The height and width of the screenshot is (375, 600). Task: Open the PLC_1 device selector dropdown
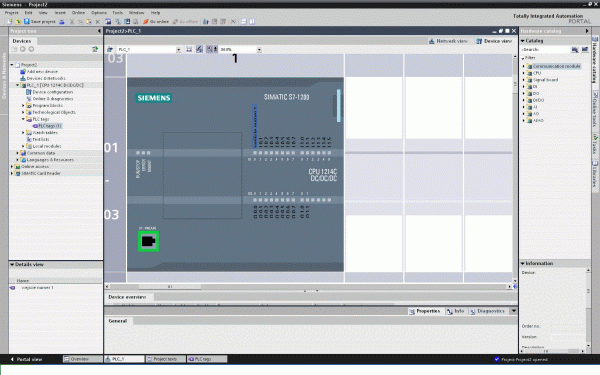coord(178,50)
